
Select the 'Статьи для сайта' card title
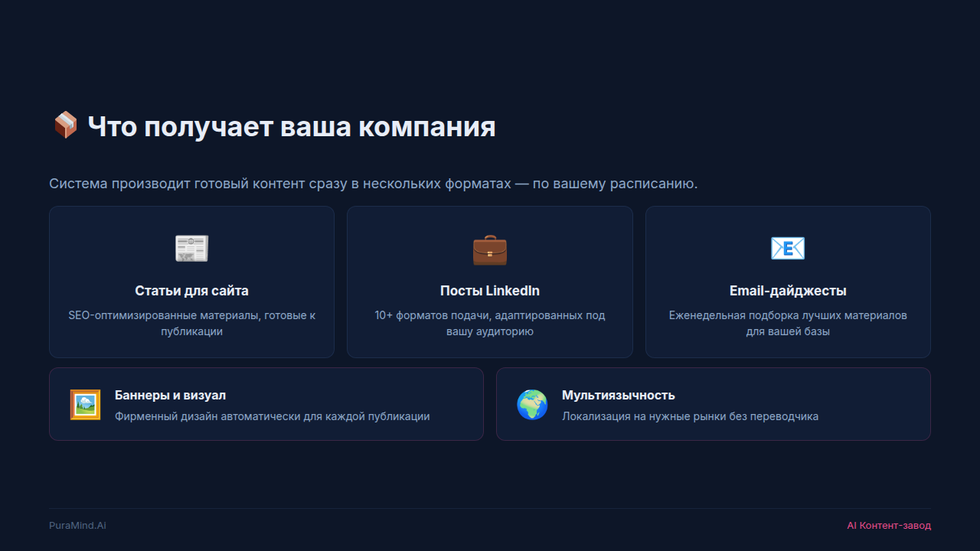click(x=191, y=291)
